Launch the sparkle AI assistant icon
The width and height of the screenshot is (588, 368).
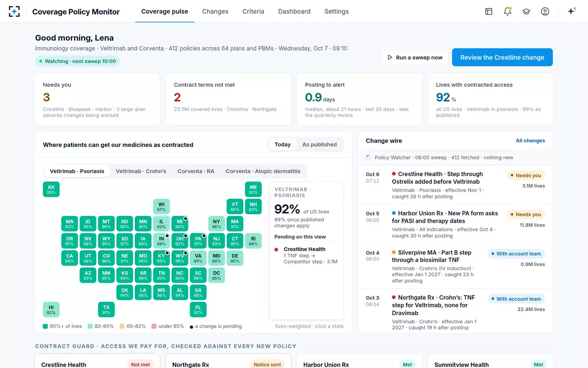coord(572,11)
